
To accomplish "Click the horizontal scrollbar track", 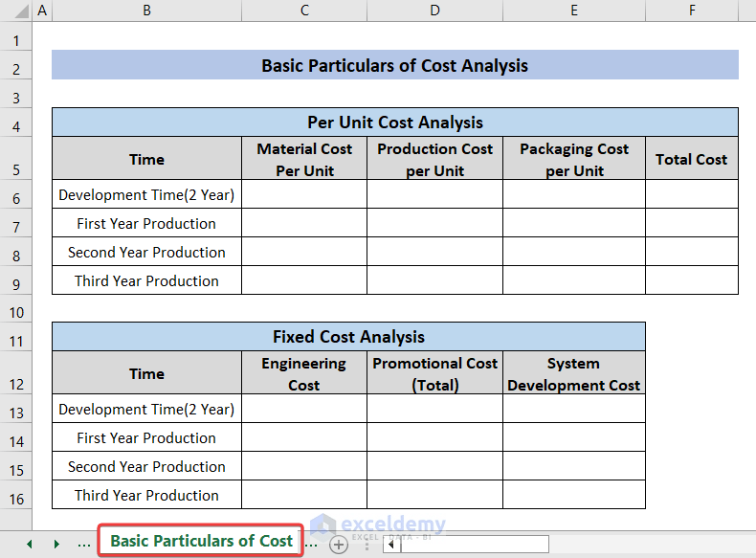I will tap(474, 545).
